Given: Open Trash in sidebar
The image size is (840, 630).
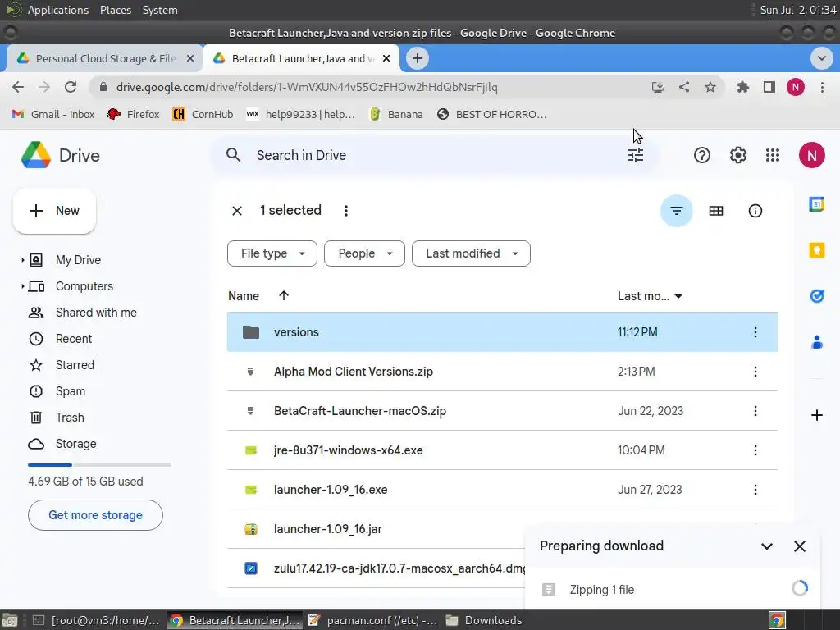Looking at the screenshot, I should click(70, 418).
